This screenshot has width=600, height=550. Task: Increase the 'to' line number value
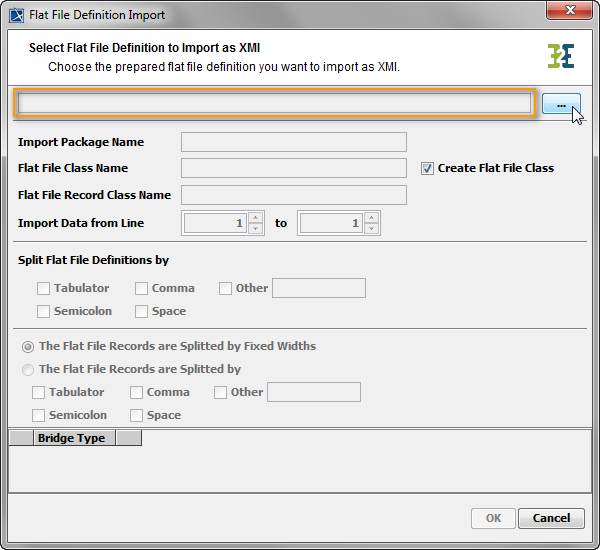(x=373, y=218)
